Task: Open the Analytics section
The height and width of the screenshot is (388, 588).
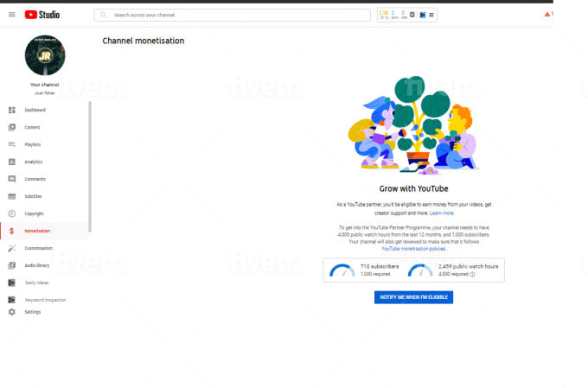Action: click(34, 162)
